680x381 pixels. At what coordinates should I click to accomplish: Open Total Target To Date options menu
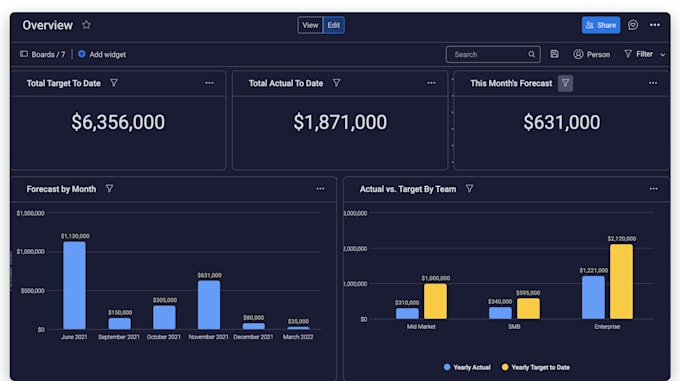209,83
